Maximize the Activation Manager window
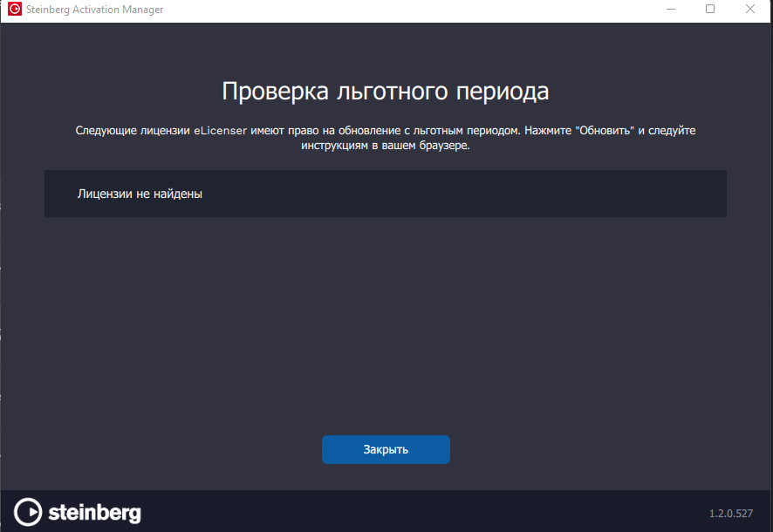The image size is (773, 532). (x=710, y=9)
